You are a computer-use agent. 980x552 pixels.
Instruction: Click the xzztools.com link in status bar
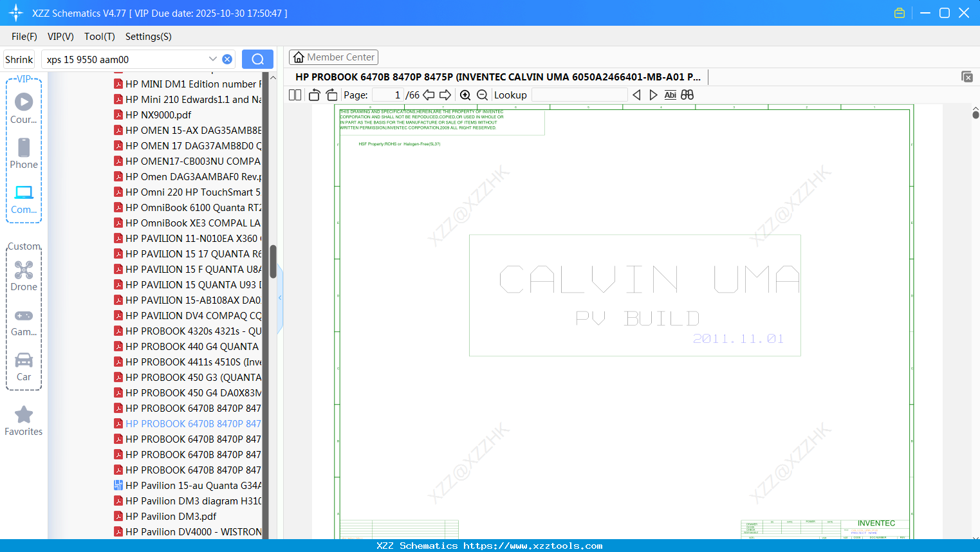[x=533, y=546]
